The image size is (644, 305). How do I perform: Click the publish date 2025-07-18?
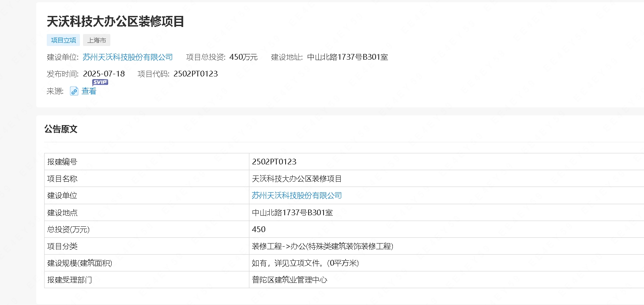tap(104, 74)
